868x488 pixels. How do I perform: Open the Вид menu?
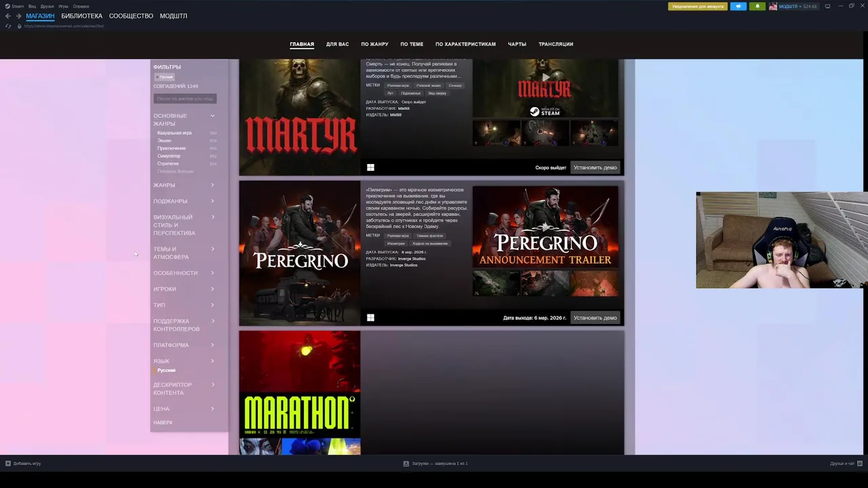(32, 6)
